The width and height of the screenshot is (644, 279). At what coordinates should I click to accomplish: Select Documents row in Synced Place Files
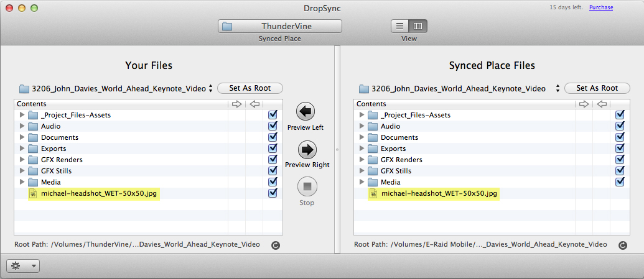coord(492,137)
